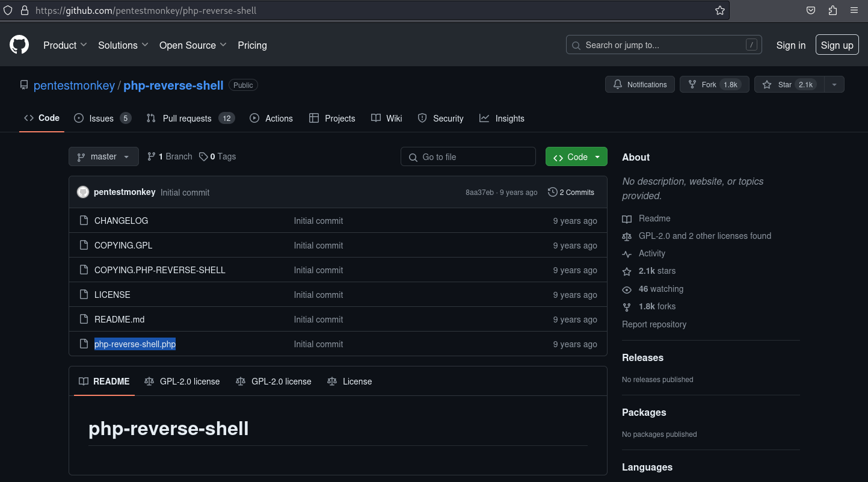This screenshot has width=868, height=482.
Task: Select the first GPL-2.0 license tab
Action: click(x=182, y=382)
